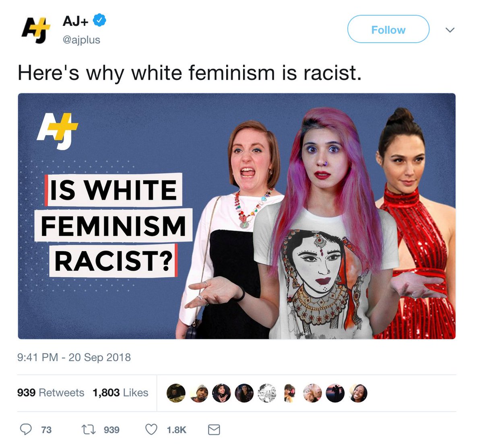This screenshot has height=448, width=483.
Task: Open the reply speech bubble icon
Action: [x=26, y=430]
